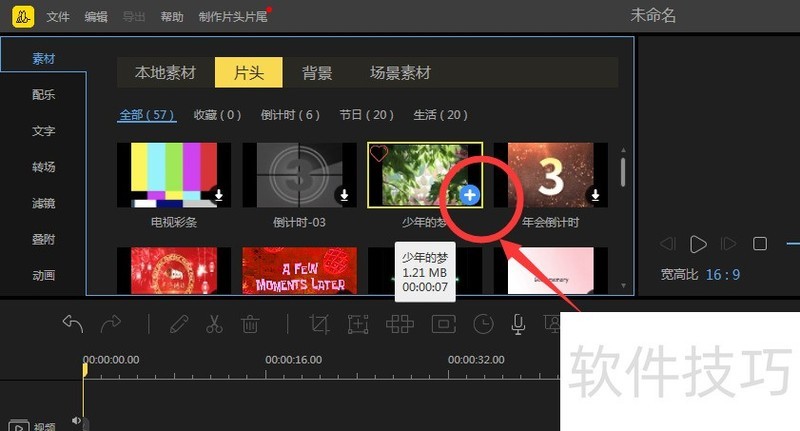Click the trash delete icon
800x431 pixels.
click(x=250, y=324)
